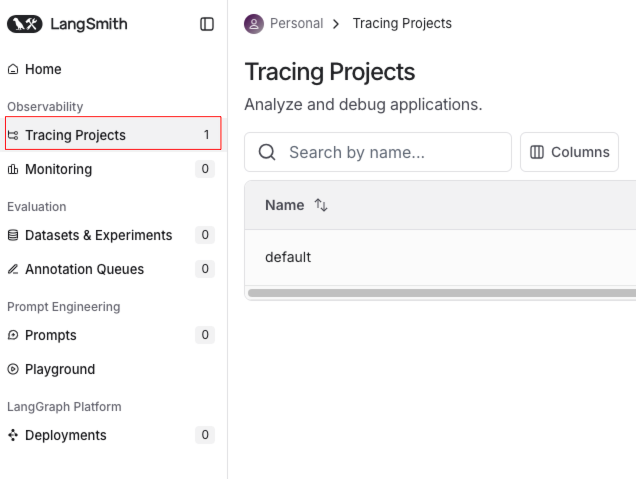Click the Monitoring count badge showing 0
The image size is (636, 479).
(x=205, y=169)
